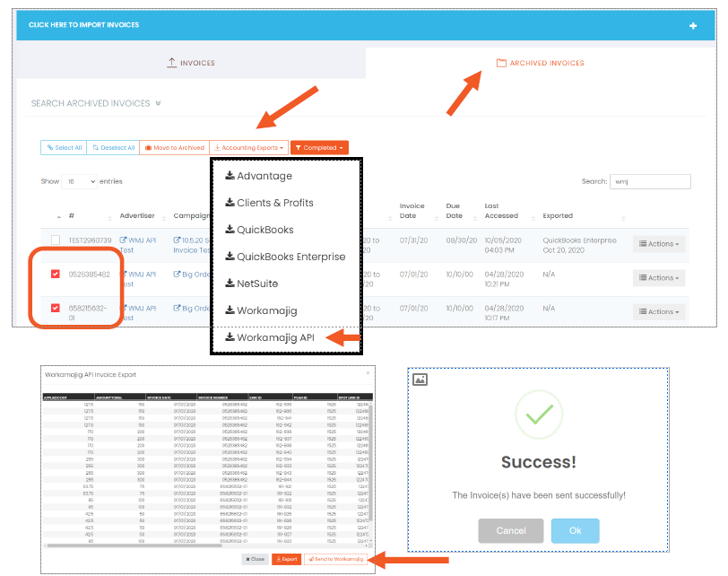Click the Move to Archived button
The width and height of the screenshot is (728, 576).
(x=175, y=148)
